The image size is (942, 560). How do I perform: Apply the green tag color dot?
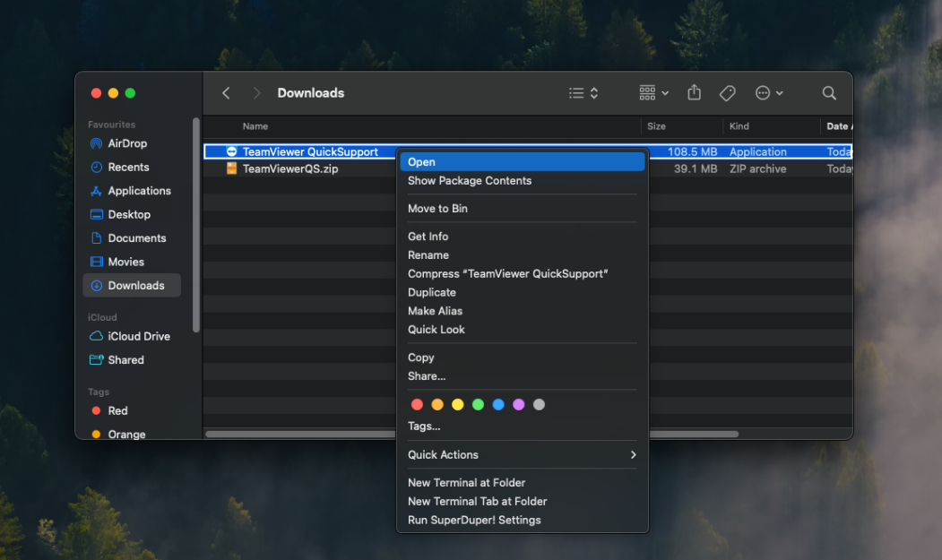479,404
